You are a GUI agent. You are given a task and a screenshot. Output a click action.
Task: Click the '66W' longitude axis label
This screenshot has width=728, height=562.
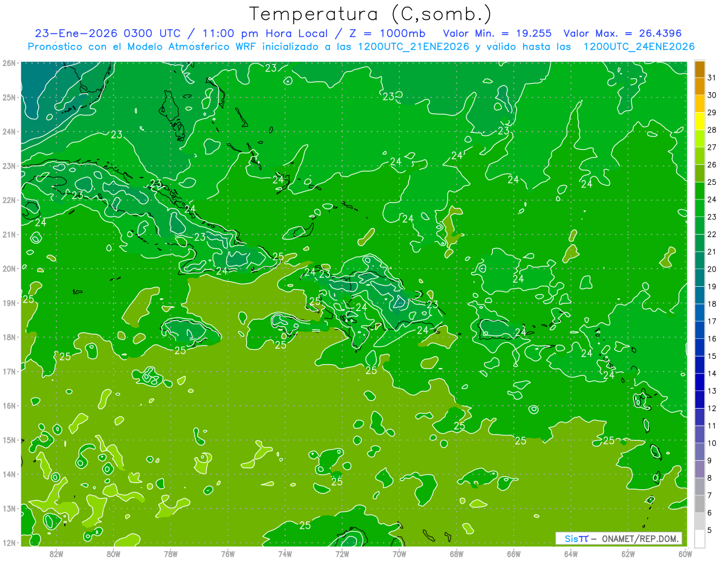[x=514, y=554]
